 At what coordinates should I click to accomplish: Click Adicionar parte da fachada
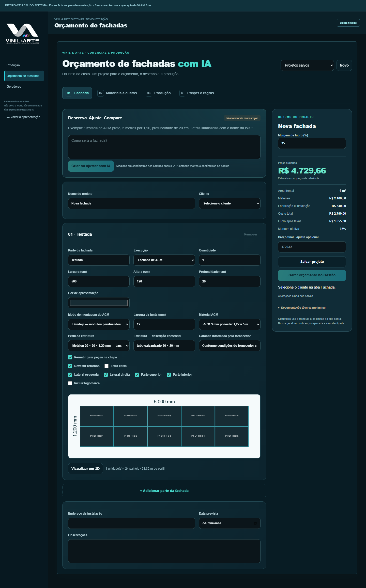(x=164, y=491)
